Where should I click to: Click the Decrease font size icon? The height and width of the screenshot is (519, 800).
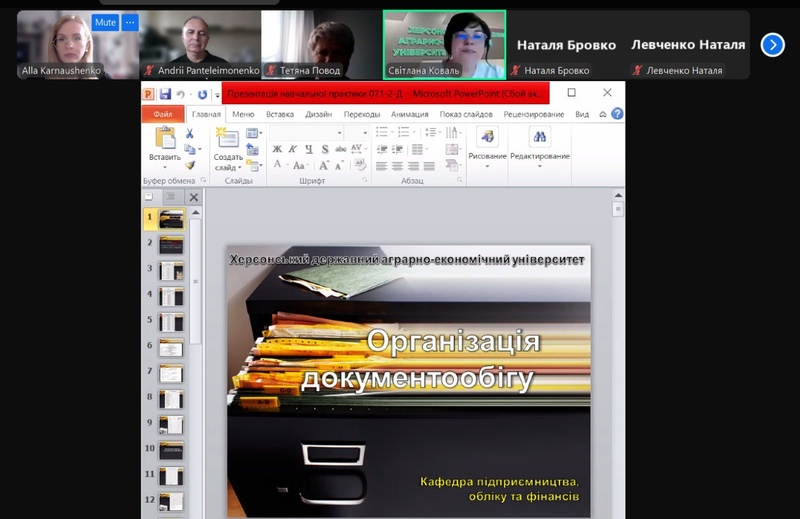339,165
